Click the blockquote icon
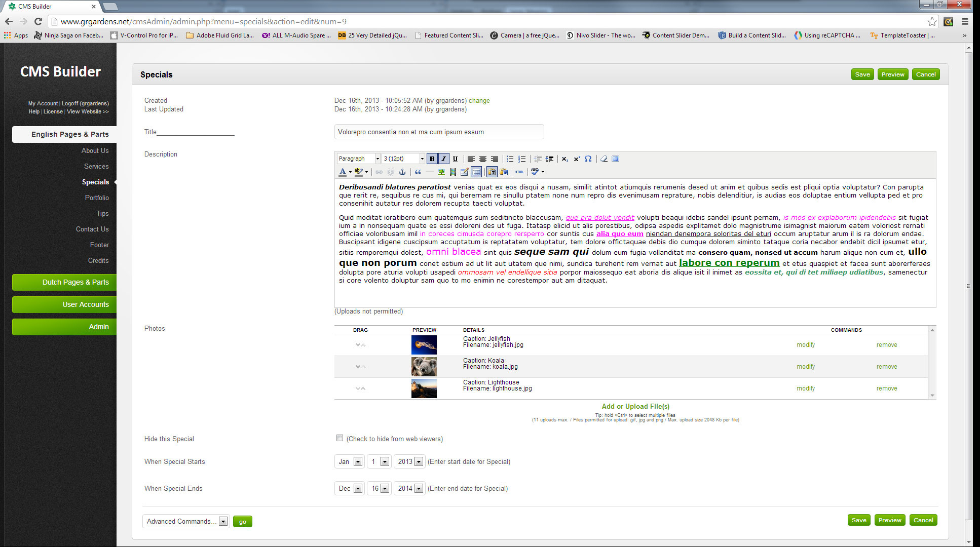 coord(418,172)
